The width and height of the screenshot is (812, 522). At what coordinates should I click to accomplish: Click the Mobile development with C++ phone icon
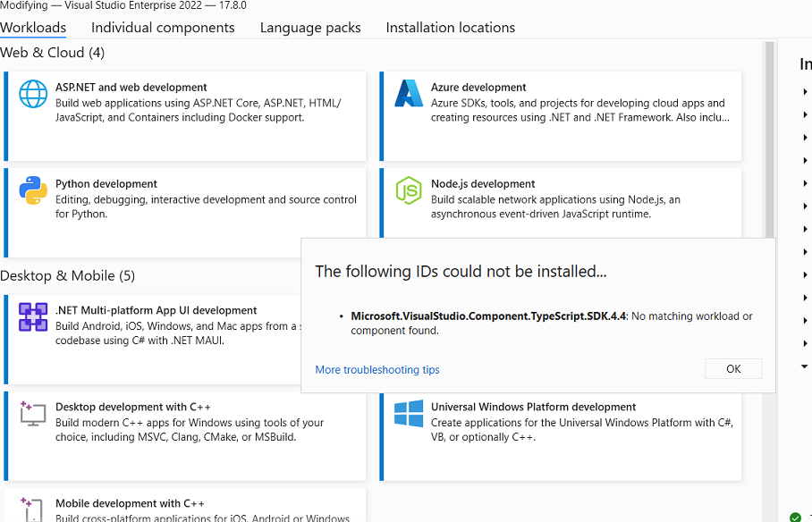coord(32,509)
